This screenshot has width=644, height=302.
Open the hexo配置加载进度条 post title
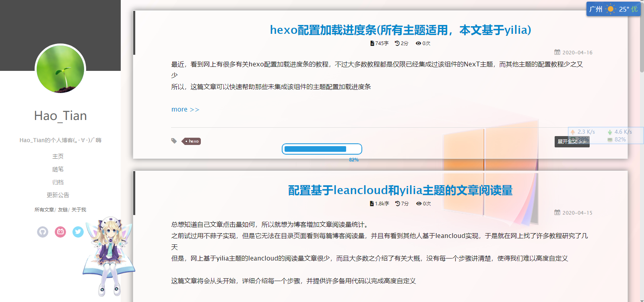[400, 30]
